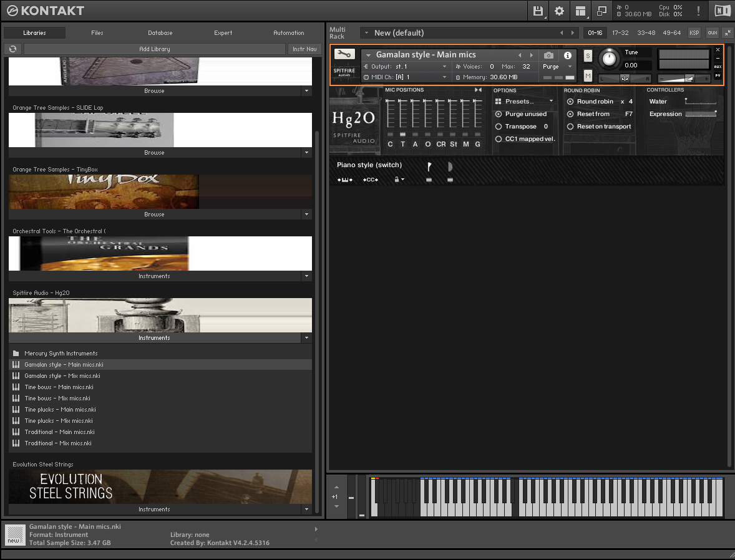735x560 pixels.
Task: Enable CC1 mapped velocity option
Action: pyautogui.click(x=499, y=139)
